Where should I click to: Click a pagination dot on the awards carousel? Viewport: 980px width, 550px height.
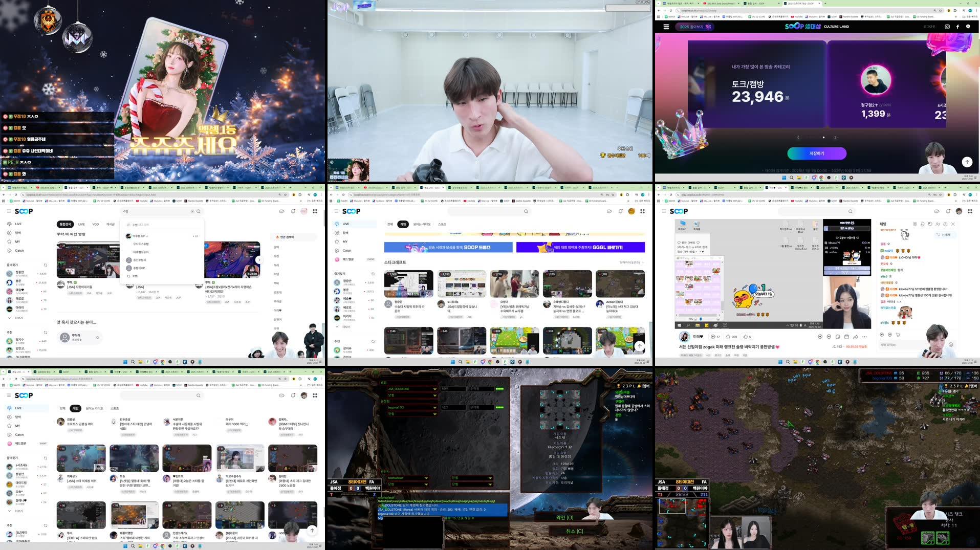tap(823, 137)
